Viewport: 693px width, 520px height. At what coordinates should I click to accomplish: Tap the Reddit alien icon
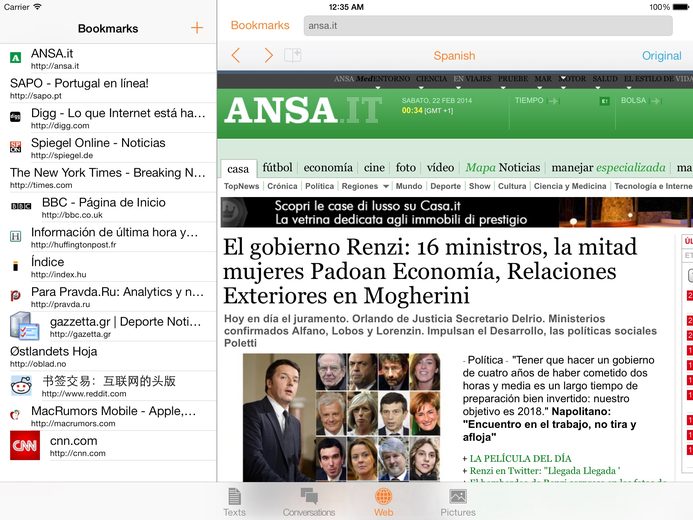(21, 385)
